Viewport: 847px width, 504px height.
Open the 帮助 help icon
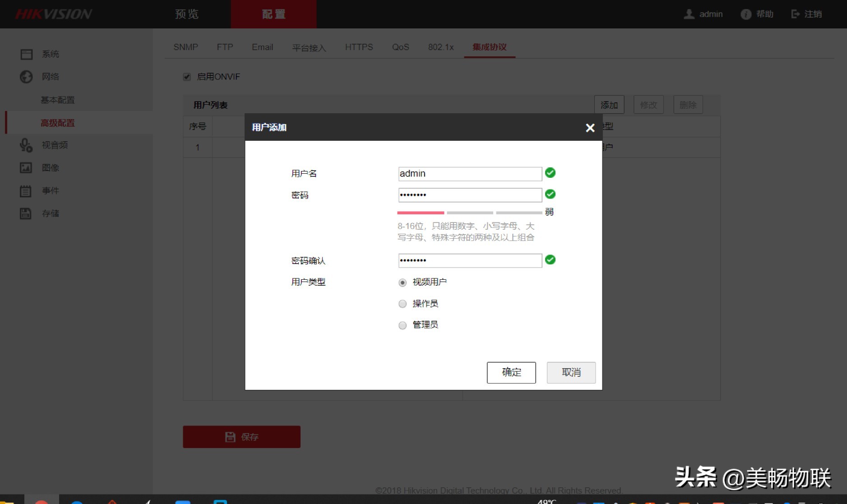745,14
